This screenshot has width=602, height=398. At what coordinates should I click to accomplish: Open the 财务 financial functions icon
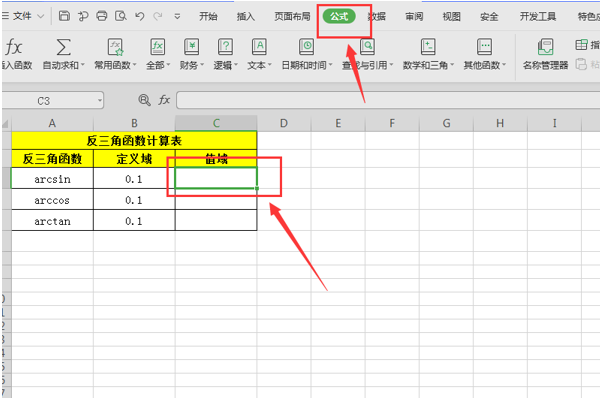click(191, 47)
